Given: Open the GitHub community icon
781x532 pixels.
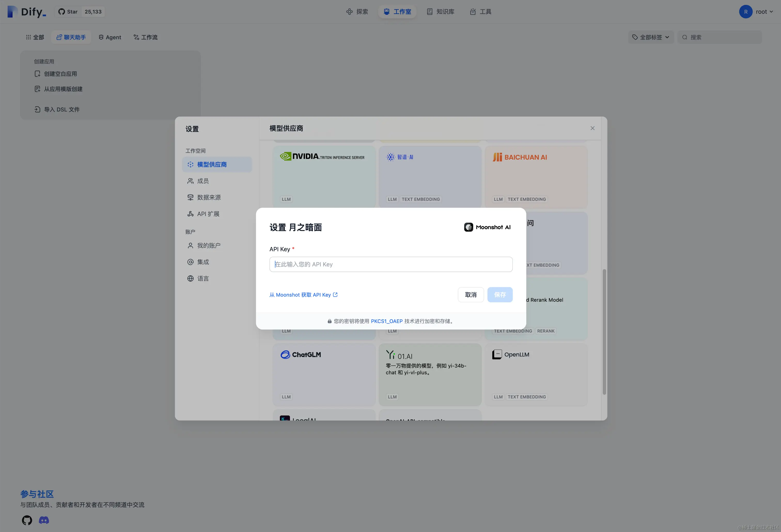Looking at the screenshot, I should 27,520.
